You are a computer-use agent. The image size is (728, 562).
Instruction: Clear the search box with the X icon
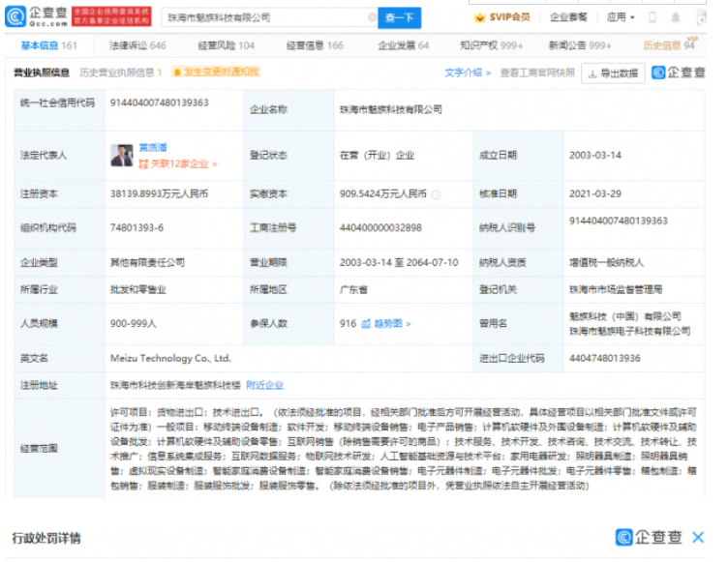click(372, 17)
